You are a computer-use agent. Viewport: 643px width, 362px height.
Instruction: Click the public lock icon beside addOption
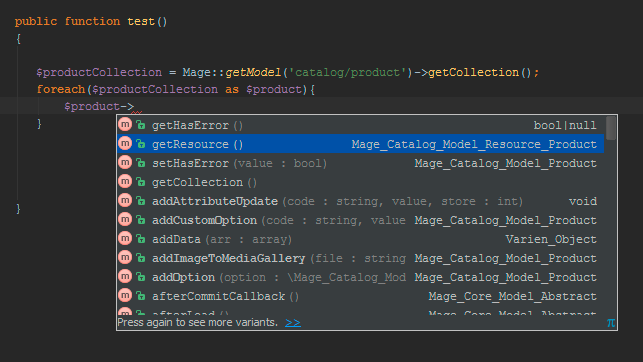pyautogui.click(x=141, y=277)
